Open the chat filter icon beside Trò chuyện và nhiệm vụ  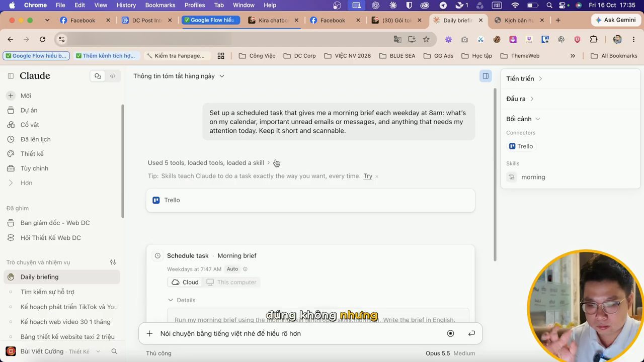point(113,262)
